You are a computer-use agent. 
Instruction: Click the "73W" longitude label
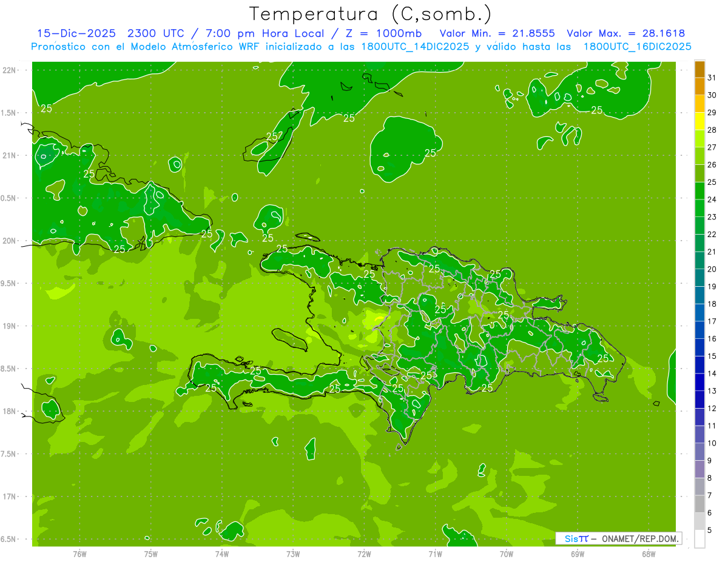[x=293, y=554]
